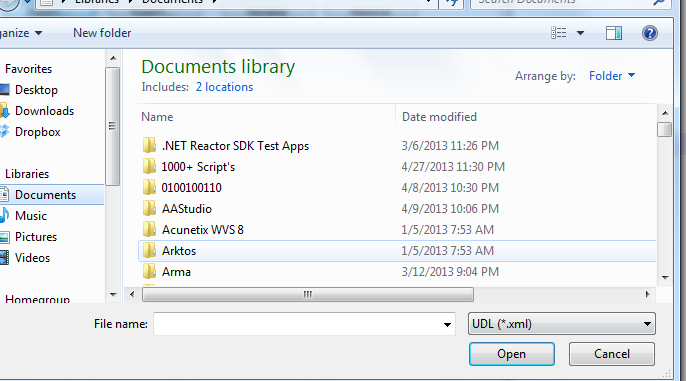Click the date 3/6/2013 11:26 PM
This screenshot has height=381, width=686.
[x=450, y=146]
